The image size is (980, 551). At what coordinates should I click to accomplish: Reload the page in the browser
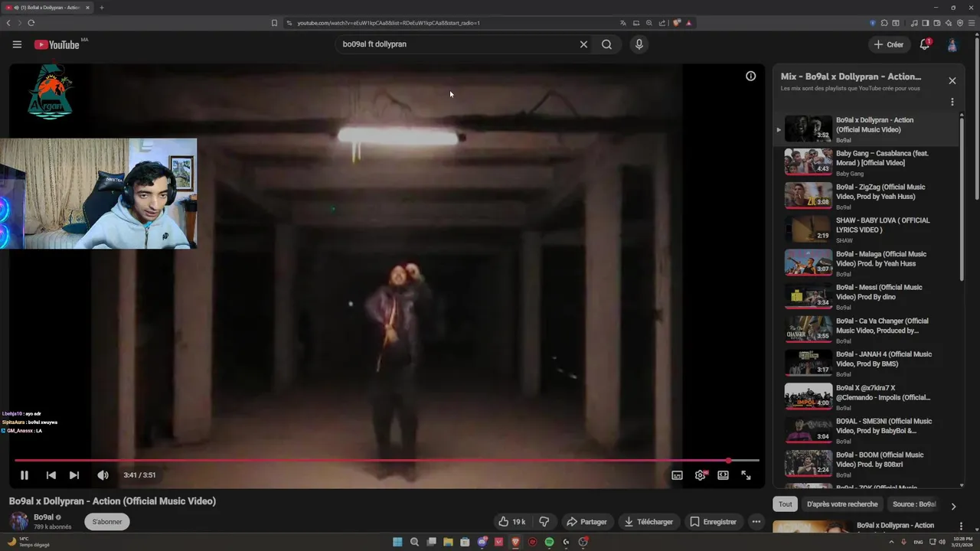pyautogui.click(x=31, y=23)
